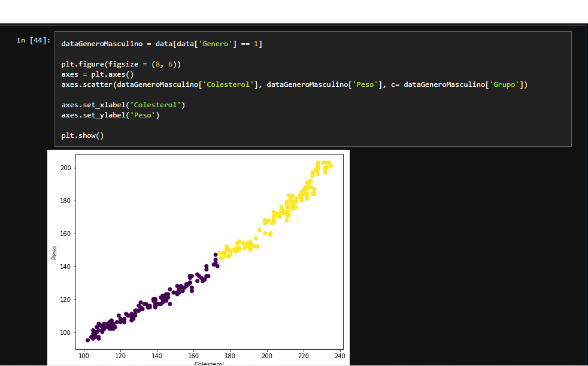Image resolution: width=588 pixels, height=366 pixels.
Task: Click the Colesterol x-axis label in plot
Action: (209, 364)
